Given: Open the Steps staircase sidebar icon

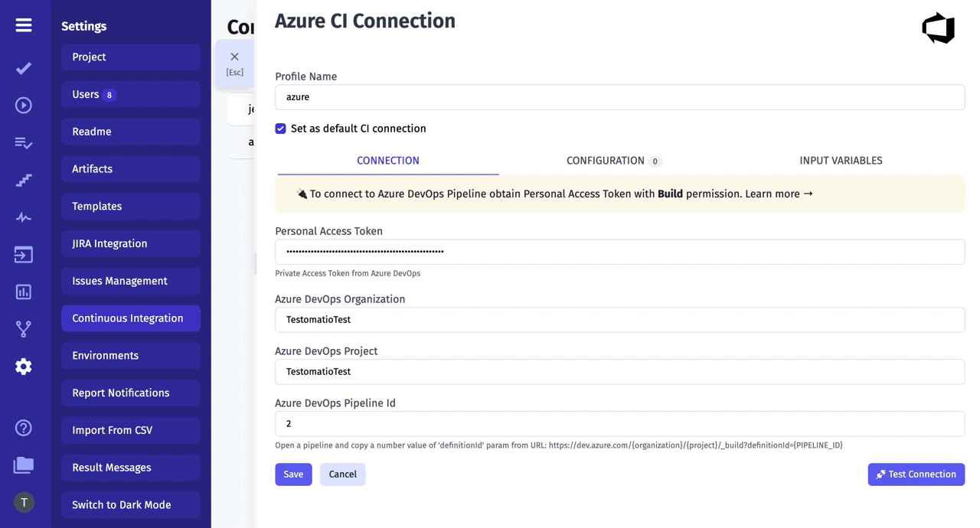Looking at the screenshot, I should [x=24, y=180].
